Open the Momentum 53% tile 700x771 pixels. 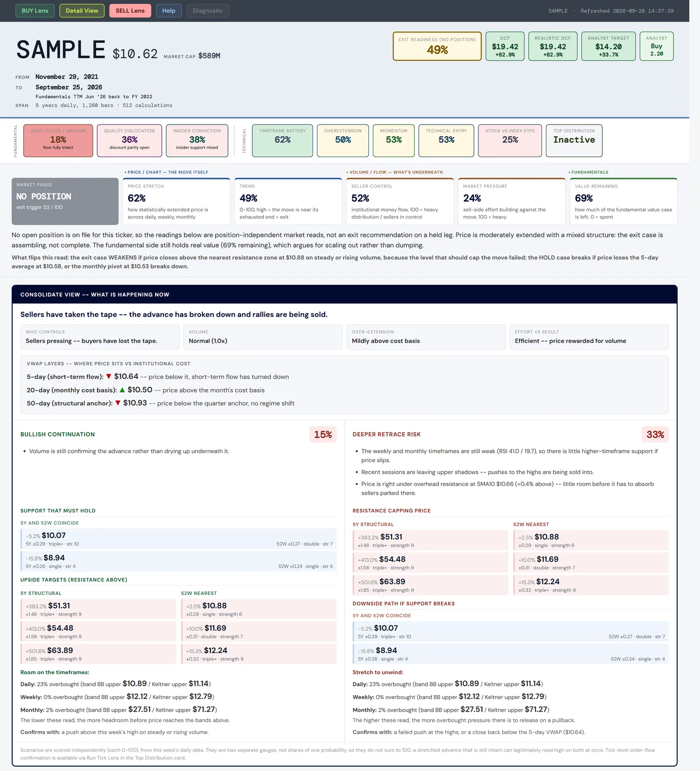[x=394, y=141]
